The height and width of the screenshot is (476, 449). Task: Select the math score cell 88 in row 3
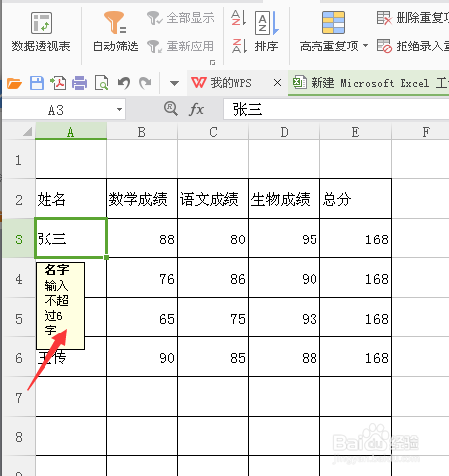[x=141, y=238]
